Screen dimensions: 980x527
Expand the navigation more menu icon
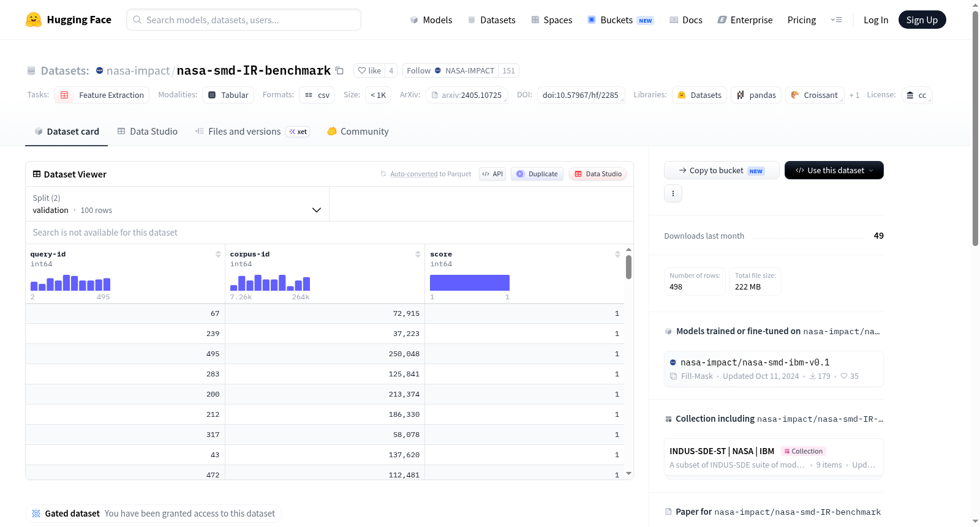point(836,20)
